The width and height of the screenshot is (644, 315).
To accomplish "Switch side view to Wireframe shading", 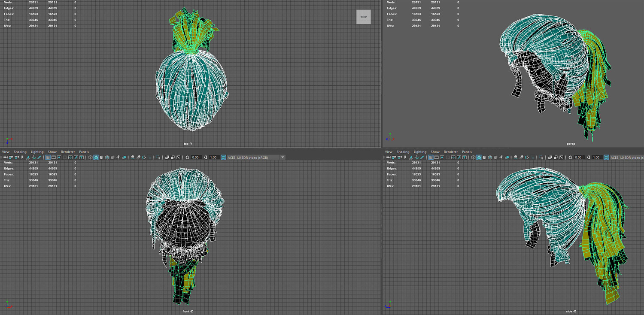I will tap(473, 157).
